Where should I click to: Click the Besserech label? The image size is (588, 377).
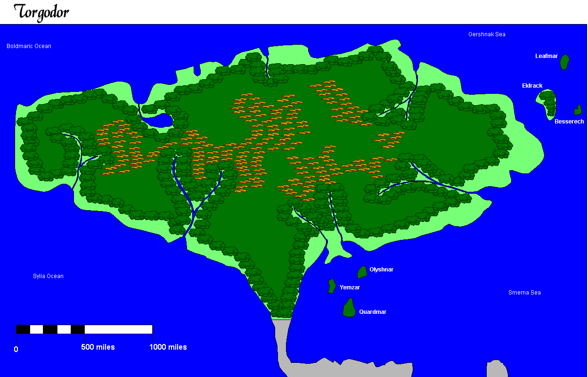(569, 122)
